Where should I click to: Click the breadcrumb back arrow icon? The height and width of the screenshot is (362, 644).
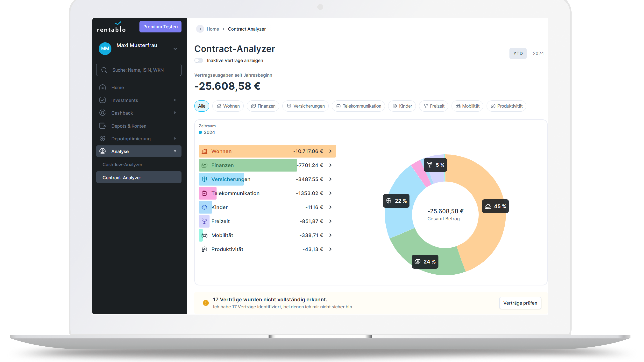coord(200,29)
